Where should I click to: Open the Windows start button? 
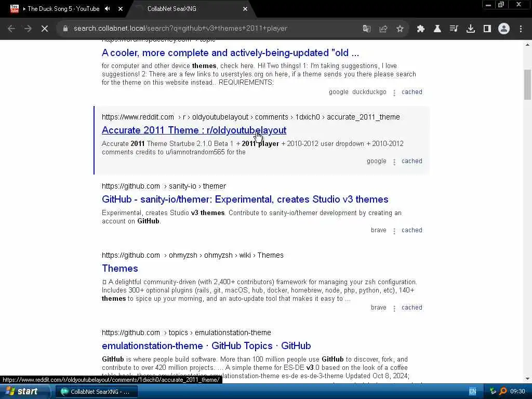[x=24, y=392]
